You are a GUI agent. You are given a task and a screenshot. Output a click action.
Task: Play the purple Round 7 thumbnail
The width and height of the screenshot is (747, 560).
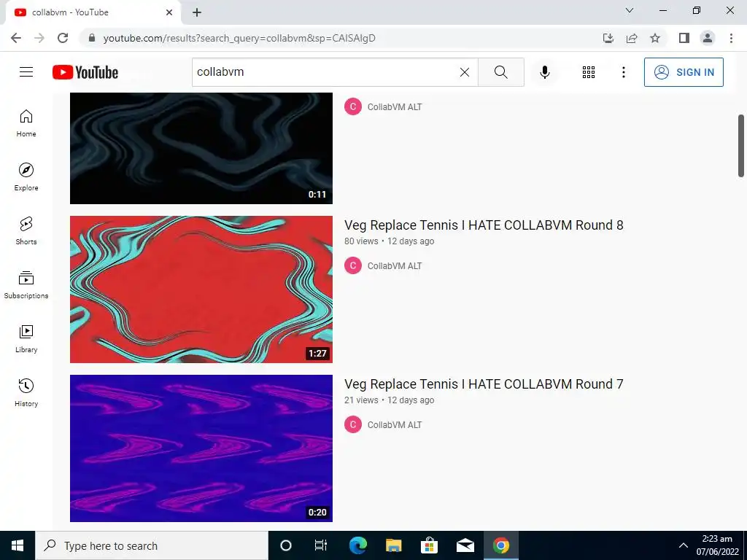click(201, 448)
